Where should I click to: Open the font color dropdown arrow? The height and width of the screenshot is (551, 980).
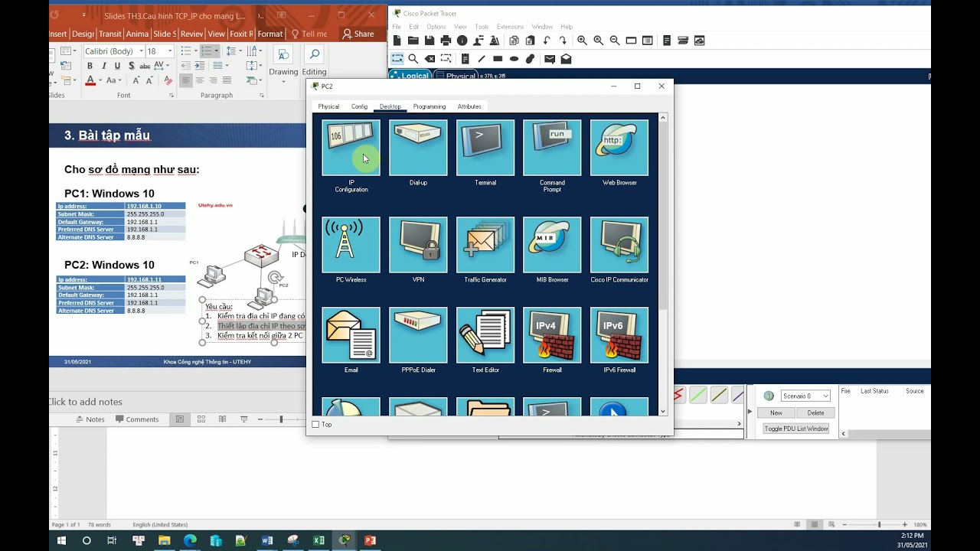pos(100,80)
